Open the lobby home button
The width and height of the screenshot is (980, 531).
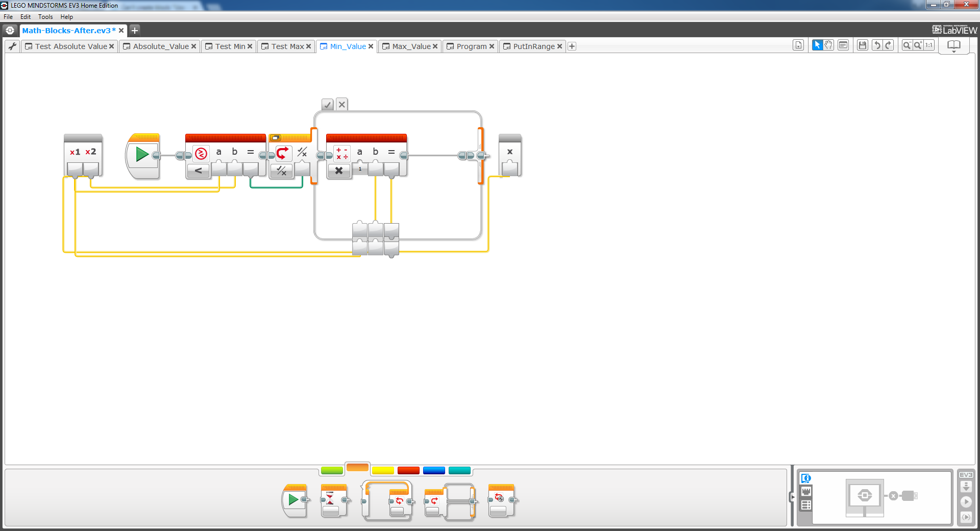[x=10, y=30]
